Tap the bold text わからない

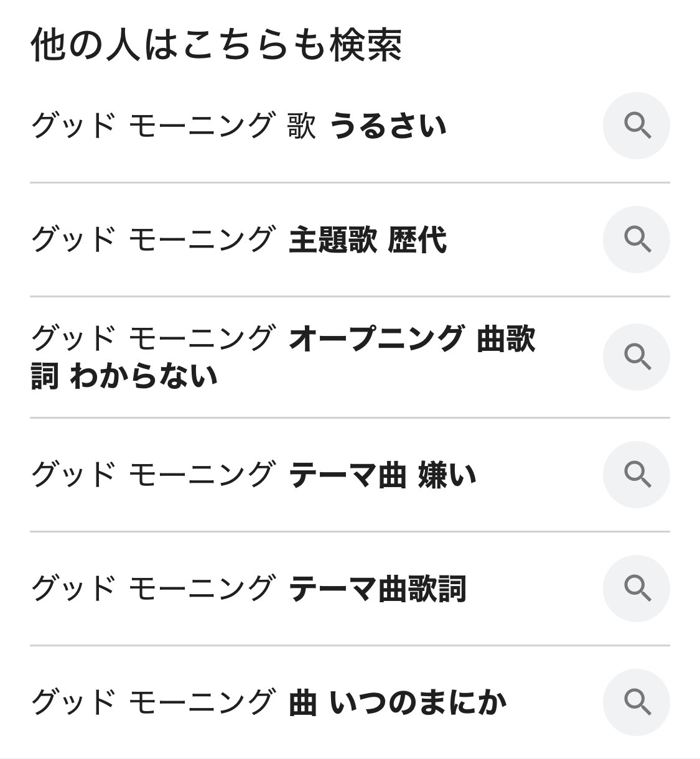pos(144,376)
